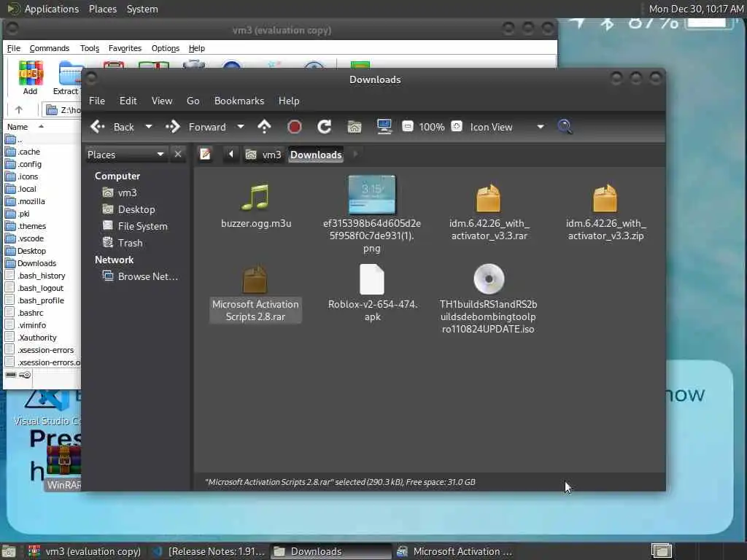Click WinRAR Add toolbar icon
747x560 pixels.
31,78
